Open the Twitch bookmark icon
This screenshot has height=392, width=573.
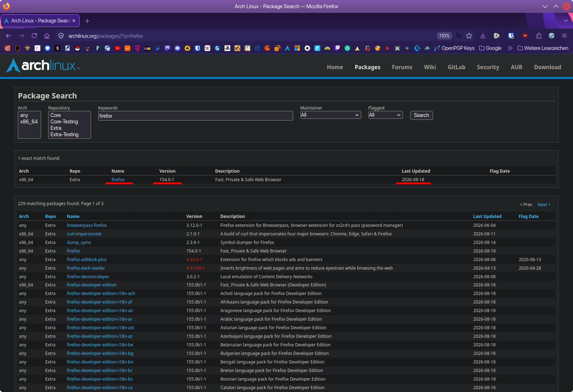coord(337,48)
